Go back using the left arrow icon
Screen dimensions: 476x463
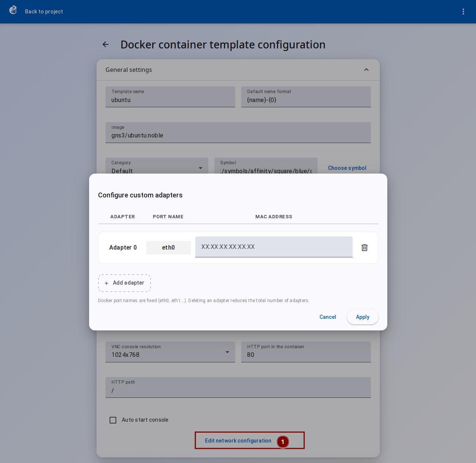(105, 45)
